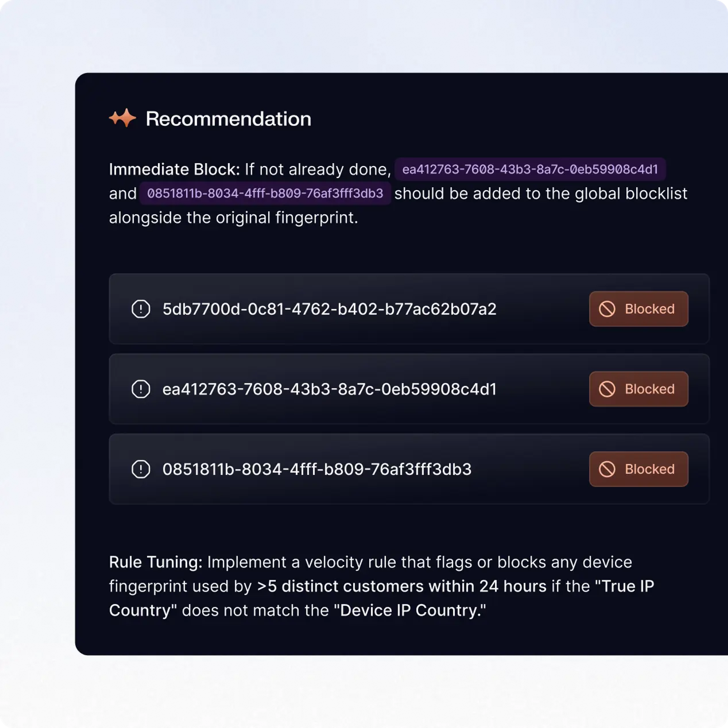Click the orange sparkle Recommendation icon
This screenshot has height=728, width=728.
122,118
